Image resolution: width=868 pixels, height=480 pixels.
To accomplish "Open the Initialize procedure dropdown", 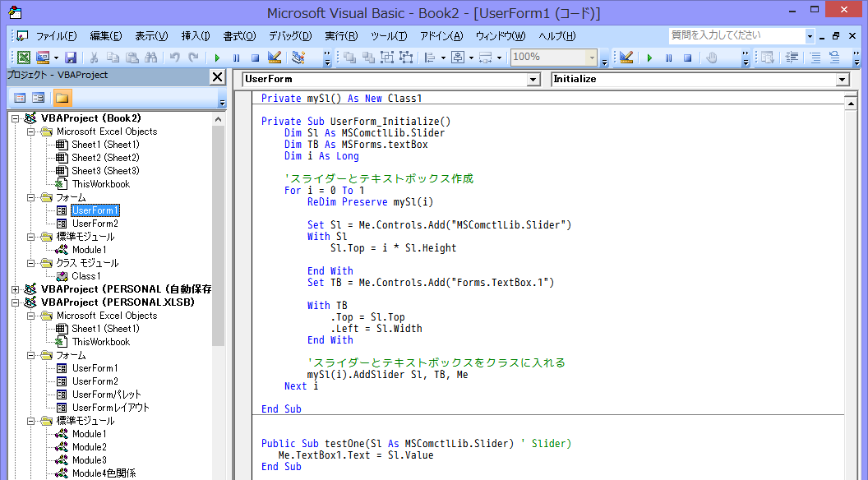I will point(842,80).
